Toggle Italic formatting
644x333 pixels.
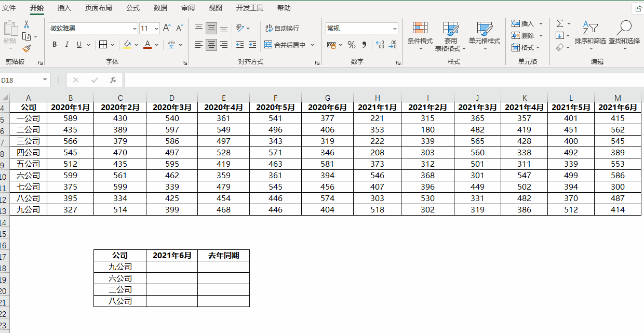[x=67, y=45]
